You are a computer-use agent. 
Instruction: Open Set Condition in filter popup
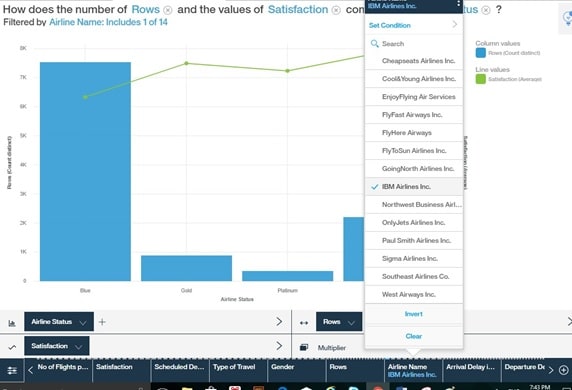pyautogui.click(x=414, y=25)
